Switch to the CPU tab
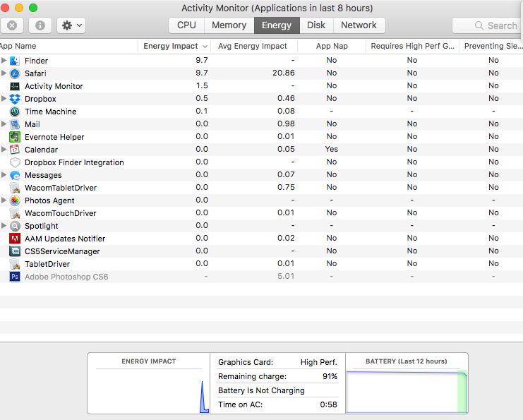This screenshot has width=523, height=420. 186,25
